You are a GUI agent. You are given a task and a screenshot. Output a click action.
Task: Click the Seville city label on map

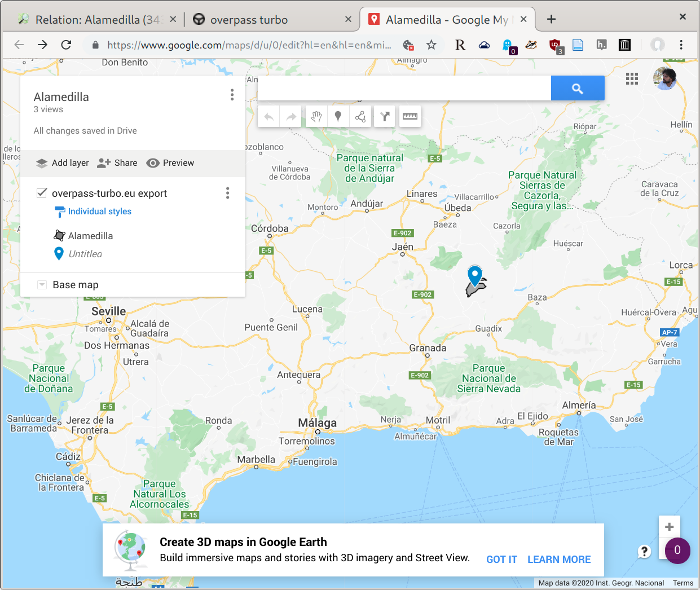[109, 311]
